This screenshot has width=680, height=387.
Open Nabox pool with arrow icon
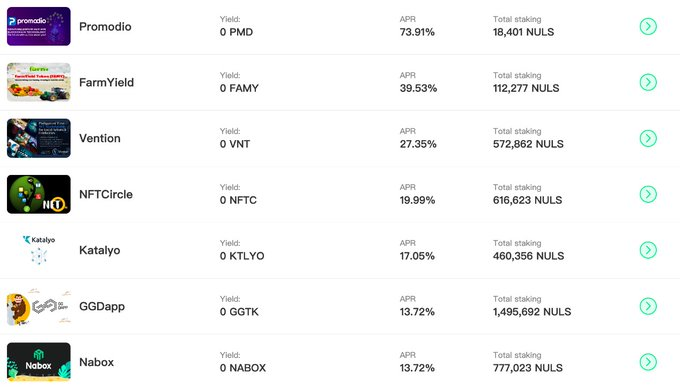[x=648, y=362]
